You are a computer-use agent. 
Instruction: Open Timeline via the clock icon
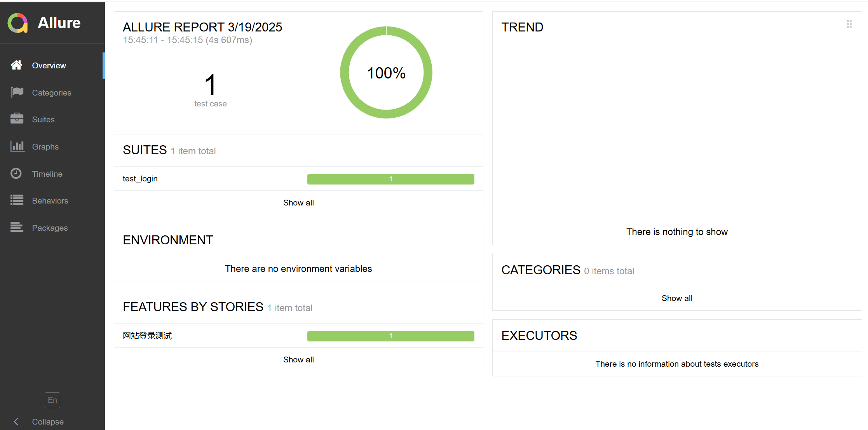[x=16, y=173]
